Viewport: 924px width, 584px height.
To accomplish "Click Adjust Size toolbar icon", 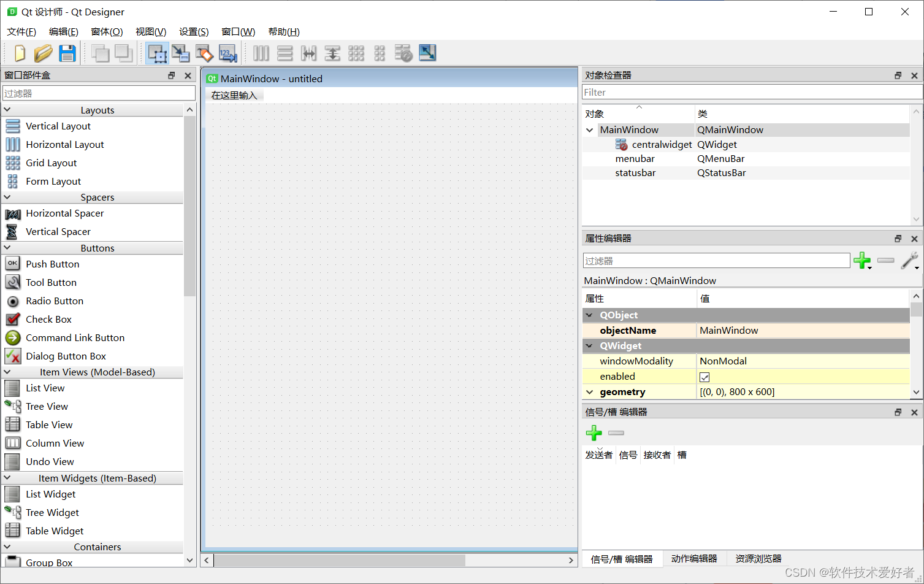I will point(427,53).
